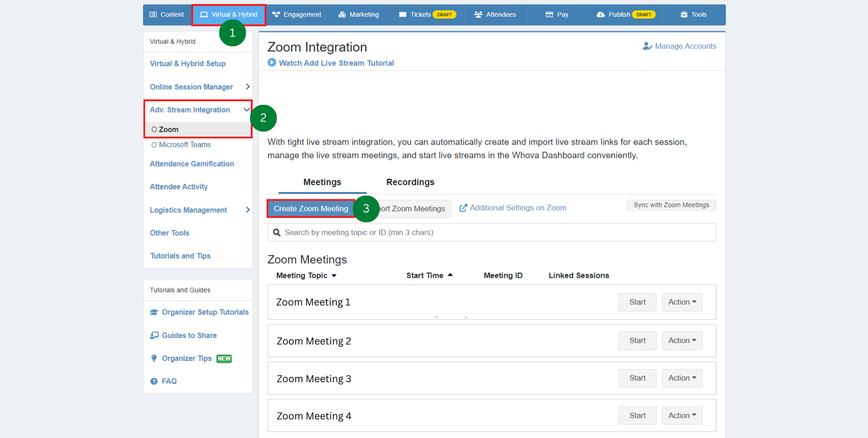The width and height of the screenshot is (868, 438).
Task: Play the Add Live Stream Tutorial video
Action: click(272, 63)
